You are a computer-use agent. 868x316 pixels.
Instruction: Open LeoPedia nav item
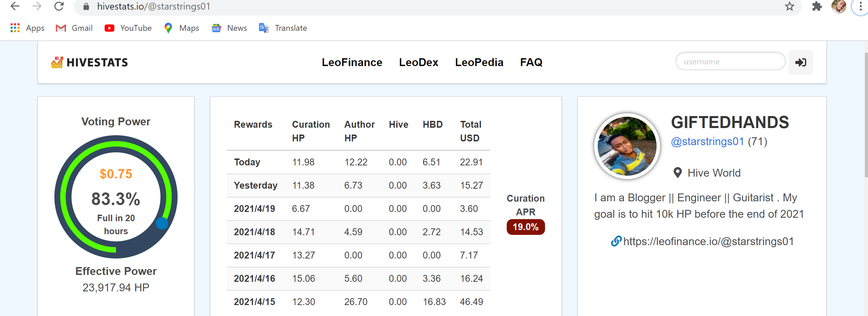[x=479, y=62]
